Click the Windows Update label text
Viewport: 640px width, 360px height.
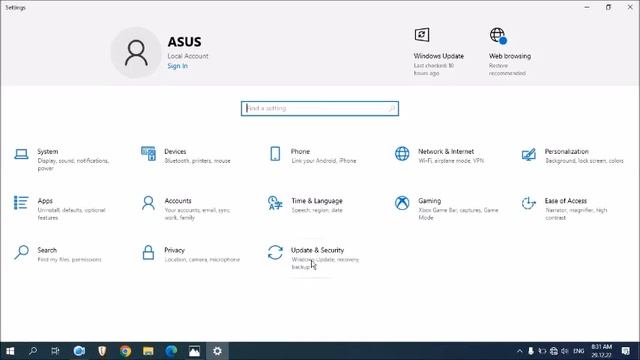pos(439,56)
